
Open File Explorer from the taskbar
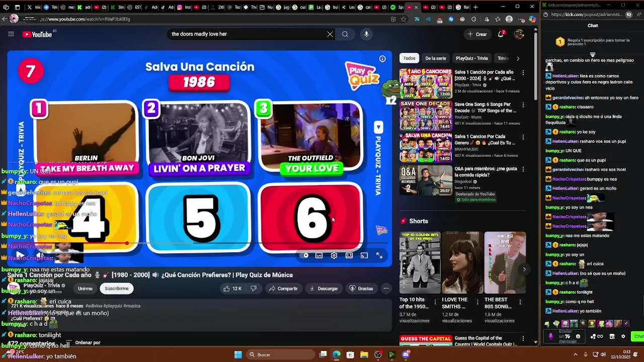pyautogui.click(x=364, y=354)
